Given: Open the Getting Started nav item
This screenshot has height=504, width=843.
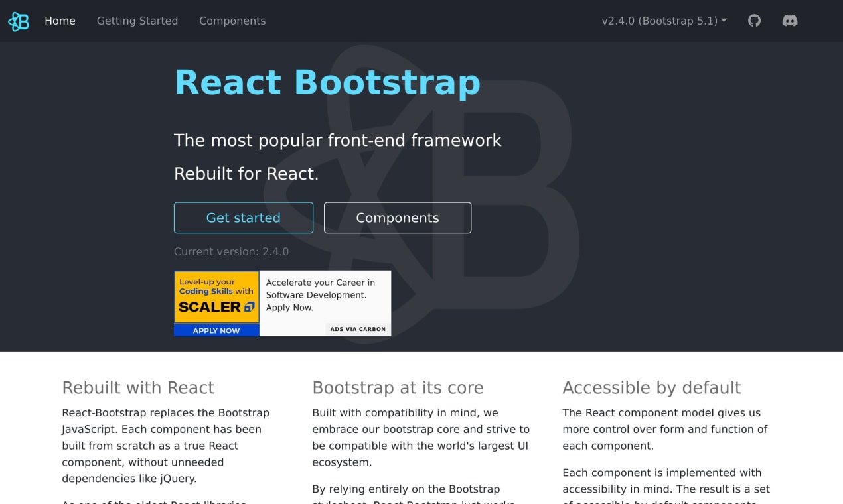Looking at the screenshot, I should 137,21.
